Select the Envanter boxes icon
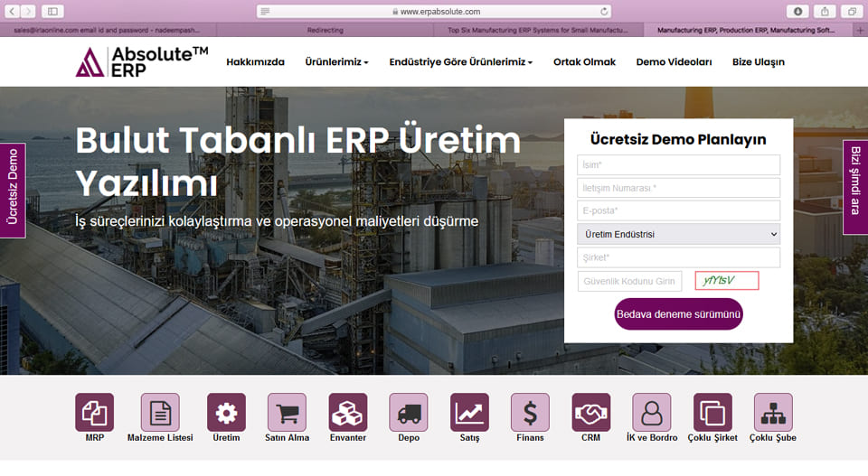The image size is (868, 476). [x=347, y=413]
